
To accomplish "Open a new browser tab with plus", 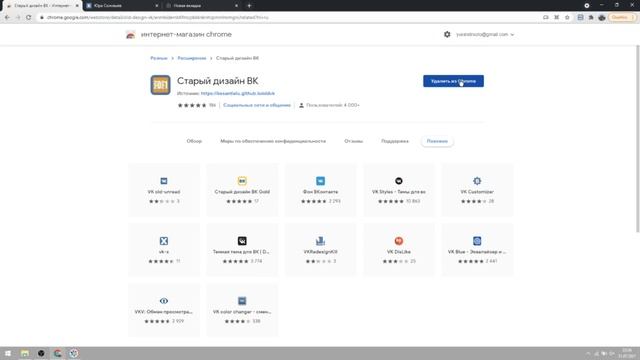I will tap(249, 6).
